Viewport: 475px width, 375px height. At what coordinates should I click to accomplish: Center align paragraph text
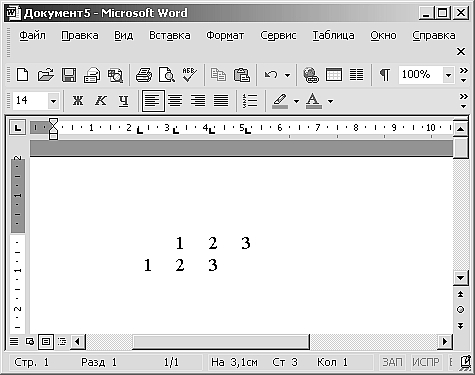click(175, 100)
